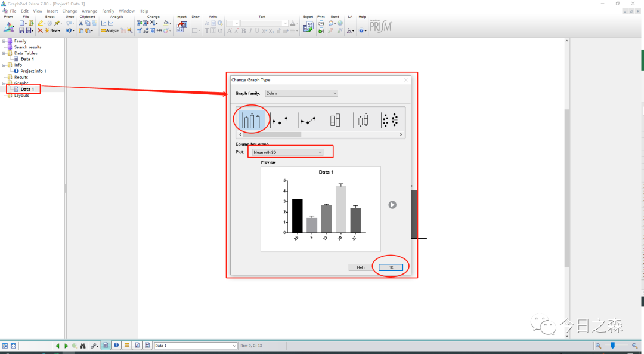Click the red X delete sheet icon
Viewport: 644px width, 354px height.
click(x=40, y=30)
